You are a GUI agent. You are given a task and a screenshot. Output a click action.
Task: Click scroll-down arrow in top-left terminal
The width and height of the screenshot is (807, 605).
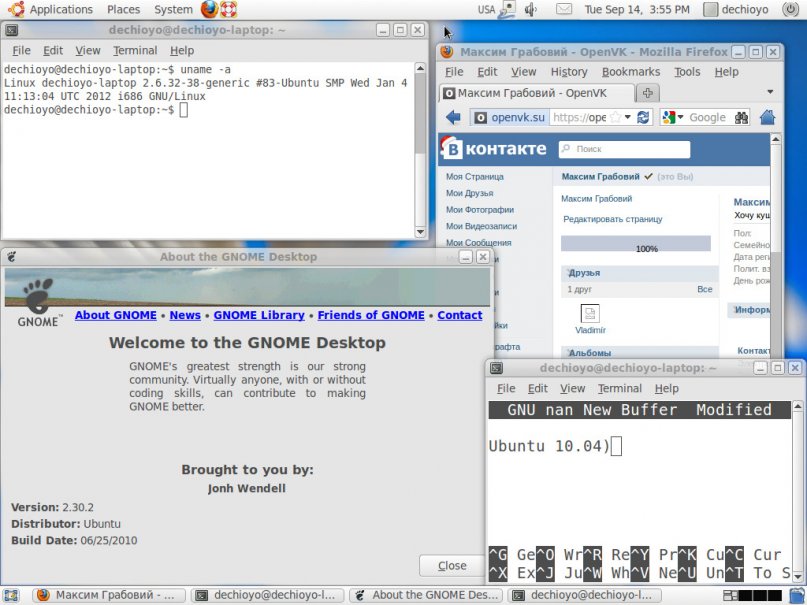click(420, 232)
